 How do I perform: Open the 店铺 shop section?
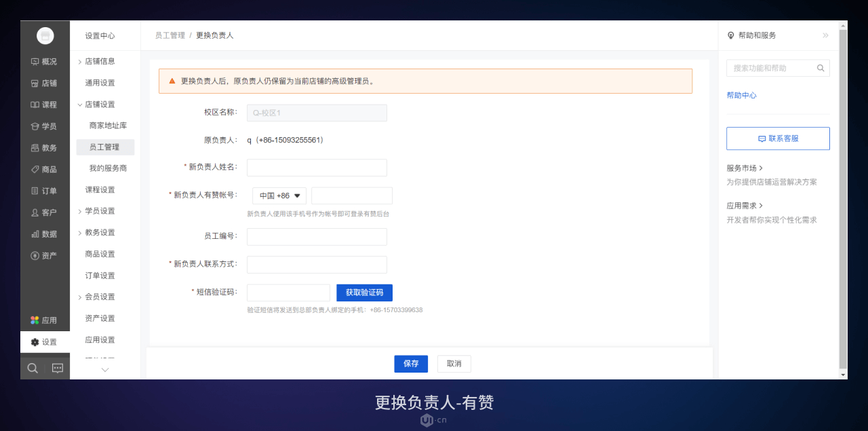click(x=45, y=83)
